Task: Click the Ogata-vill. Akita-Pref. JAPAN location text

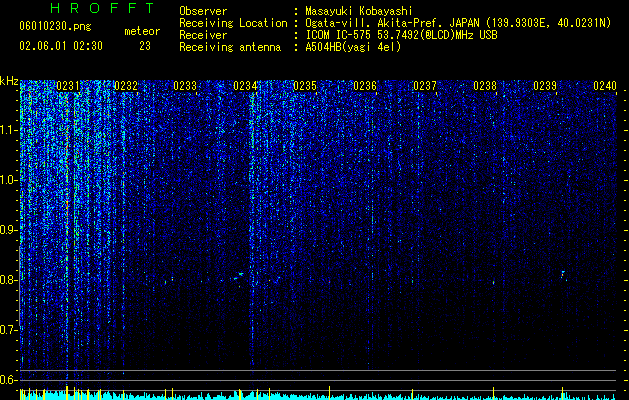Action: pos(458,23)
